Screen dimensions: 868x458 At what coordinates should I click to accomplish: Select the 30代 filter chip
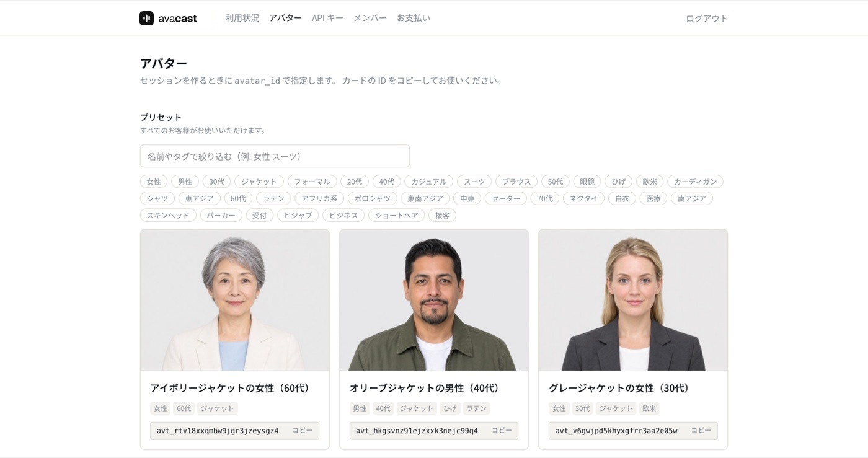click(x=217, y=182)
